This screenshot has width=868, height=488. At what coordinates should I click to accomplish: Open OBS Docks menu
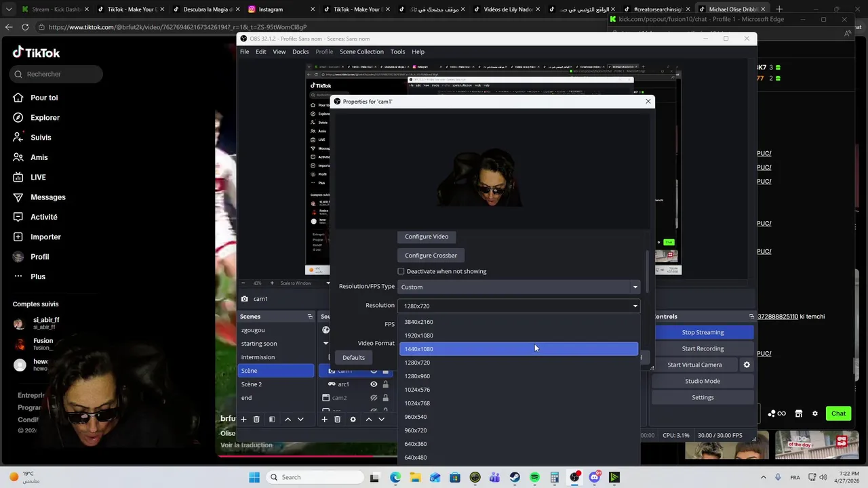tap(300, 52)
